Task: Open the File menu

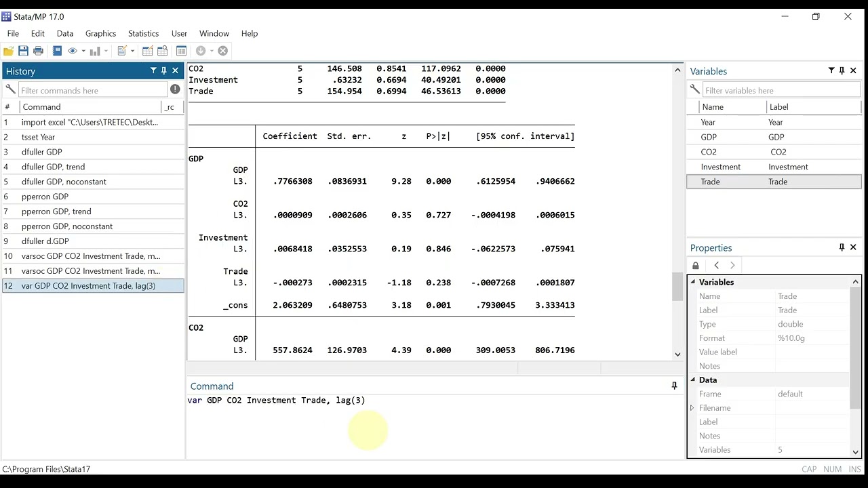Action: 13,33
